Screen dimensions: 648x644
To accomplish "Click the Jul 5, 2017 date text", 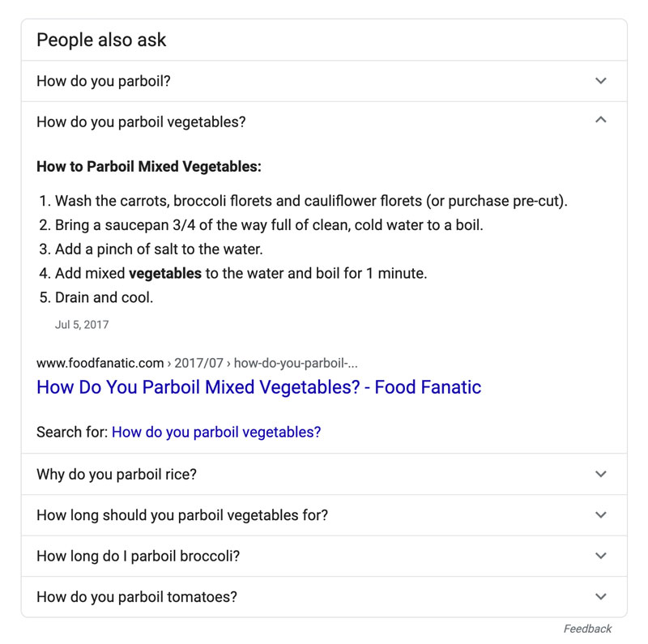I will 83,325.
